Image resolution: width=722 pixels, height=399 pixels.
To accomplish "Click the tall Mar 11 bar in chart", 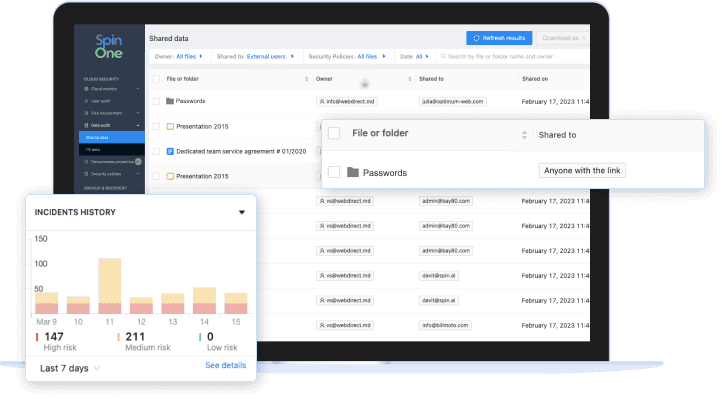I will (110, 286).
